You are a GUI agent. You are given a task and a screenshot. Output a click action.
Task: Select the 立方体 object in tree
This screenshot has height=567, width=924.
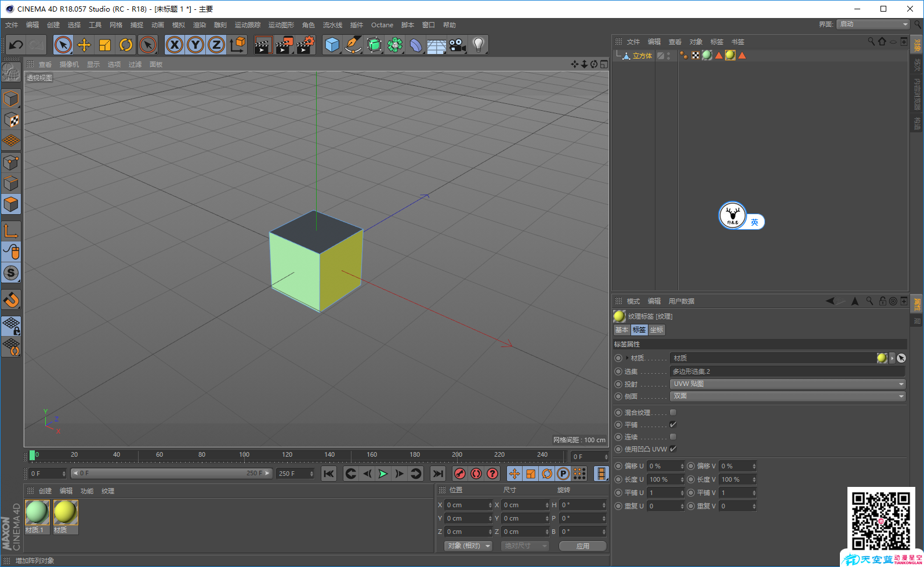click(x=642, y=56)
